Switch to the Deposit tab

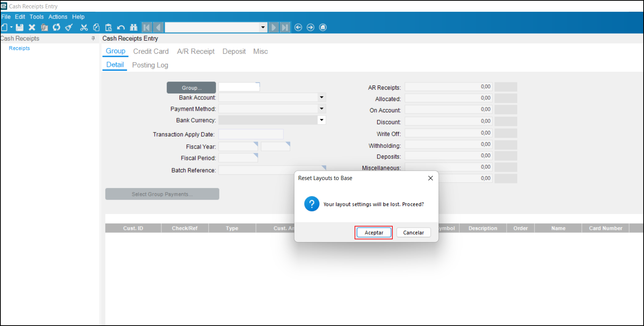coord(234,51)
